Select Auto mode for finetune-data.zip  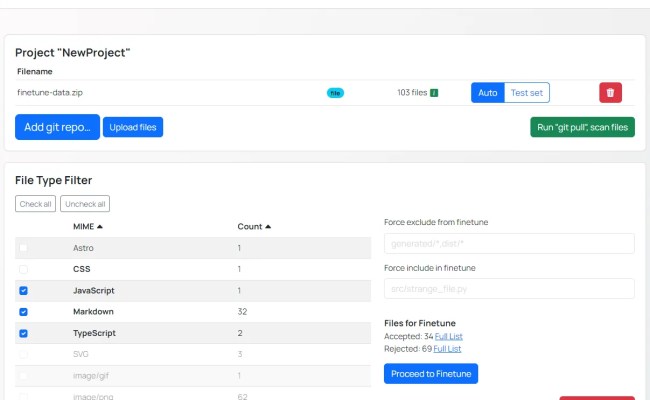[488, 92]
